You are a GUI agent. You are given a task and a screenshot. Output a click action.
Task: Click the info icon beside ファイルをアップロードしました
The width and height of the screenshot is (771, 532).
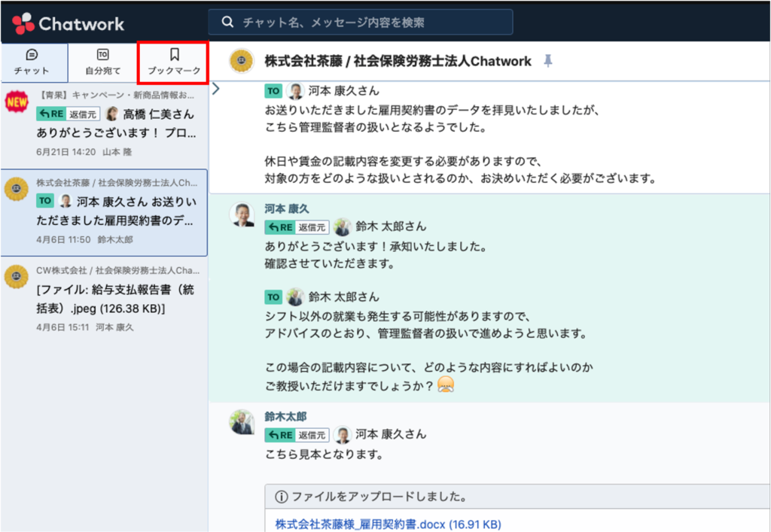pyautogui.click(x=282, y=497)
